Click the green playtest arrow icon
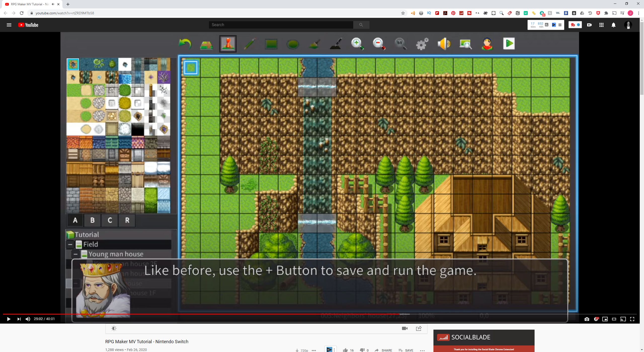 click(509, 43)
